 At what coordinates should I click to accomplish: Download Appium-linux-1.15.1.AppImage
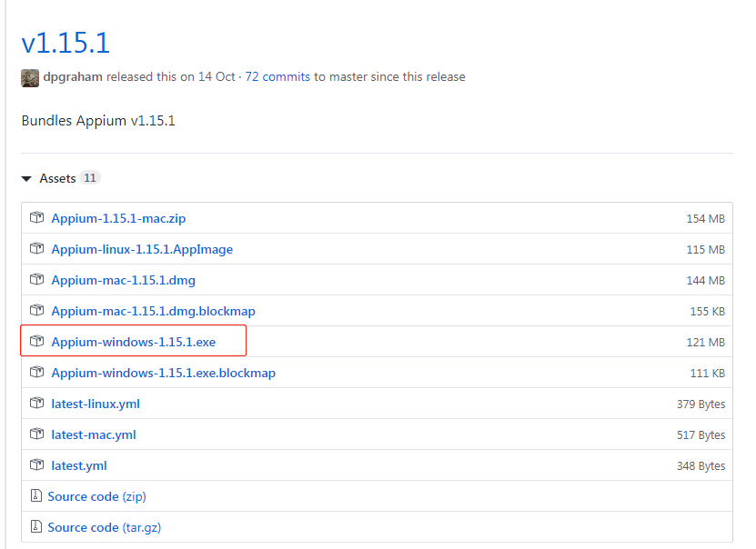coord(142,249)
